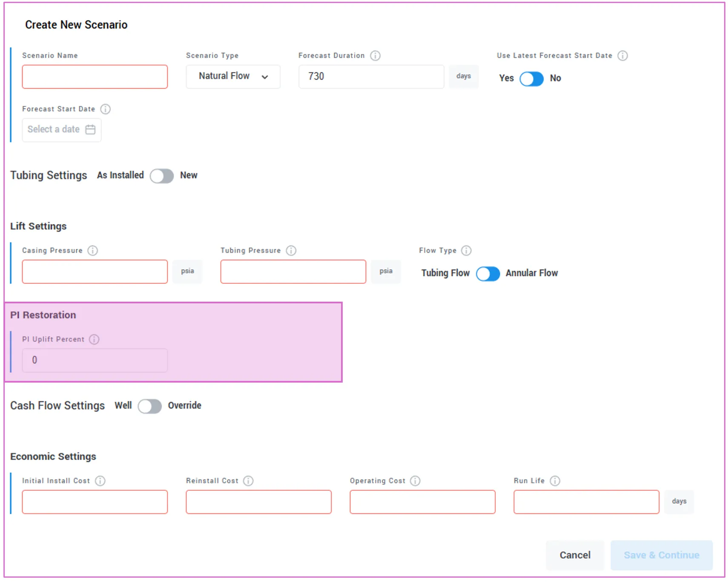Switch Cash Flow Settings to Override

(150, 406)
